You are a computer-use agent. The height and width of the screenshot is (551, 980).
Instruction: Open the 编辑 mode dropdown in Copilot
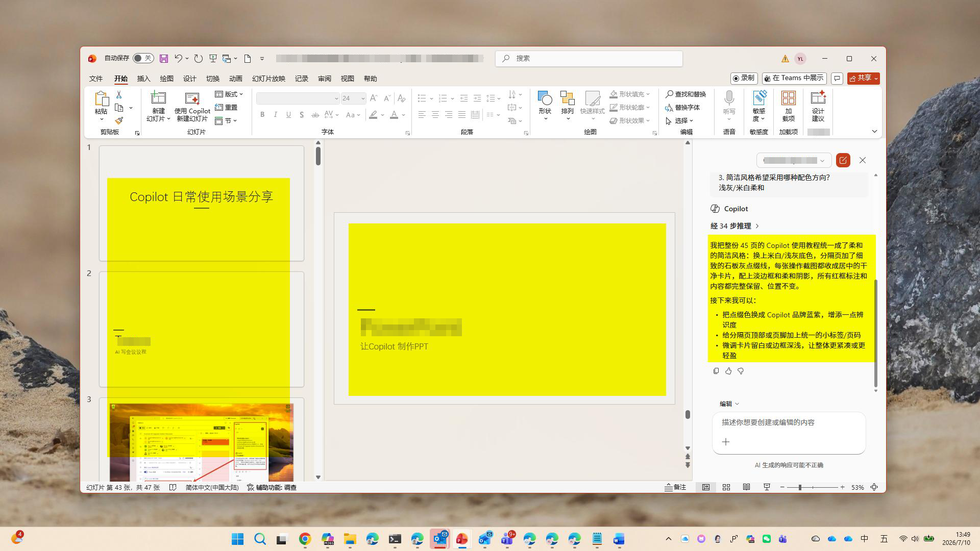click(729, 404)
